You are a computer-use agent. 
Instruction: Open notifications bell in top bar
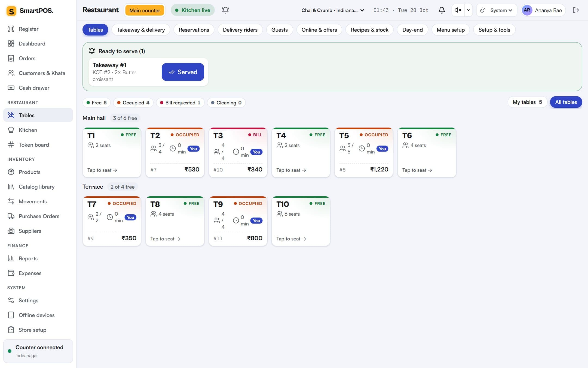tap(442, 10)
